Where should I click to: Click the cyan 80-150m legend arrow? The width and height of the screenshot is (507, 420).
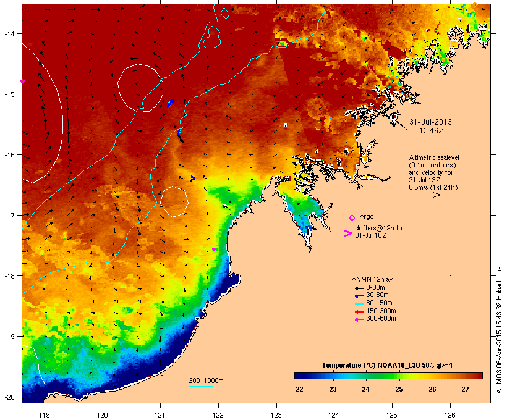(x=359, y=304)
